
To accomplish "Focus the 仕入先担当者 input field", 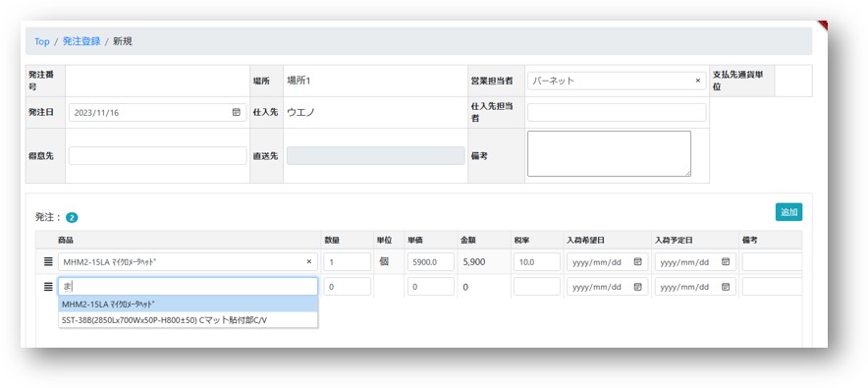I will click(x=617, y=112).
